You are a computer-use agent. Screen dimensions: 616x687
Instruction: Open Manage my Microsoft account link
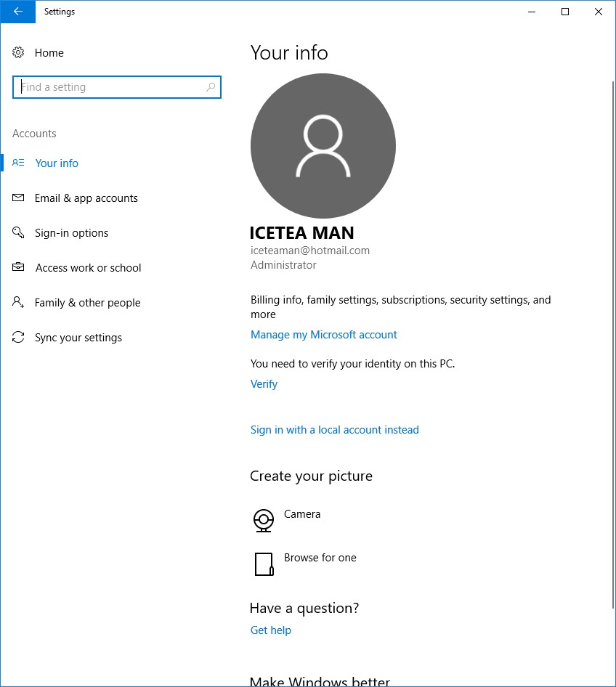point(324,335)
